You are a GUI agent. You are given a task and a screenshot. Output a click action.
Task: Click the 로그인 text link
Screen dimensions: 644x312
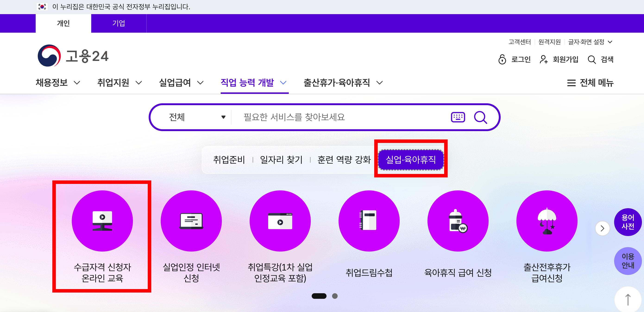521,60
